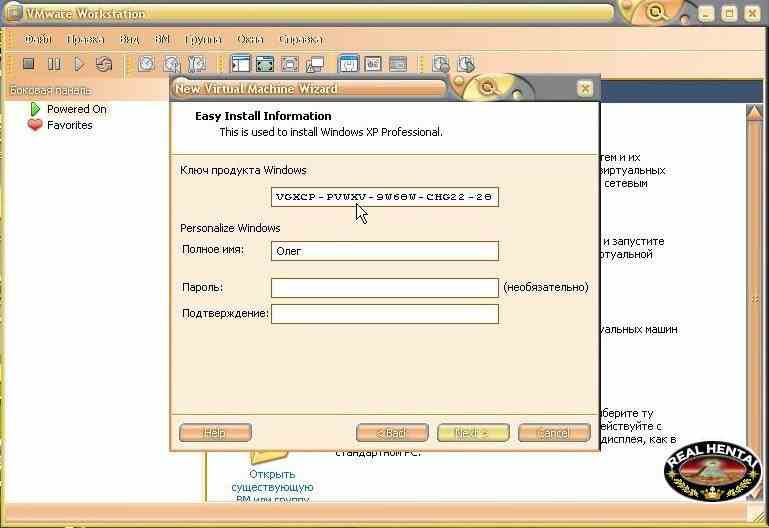Select Powered On in the sidebar

point(76,109)
